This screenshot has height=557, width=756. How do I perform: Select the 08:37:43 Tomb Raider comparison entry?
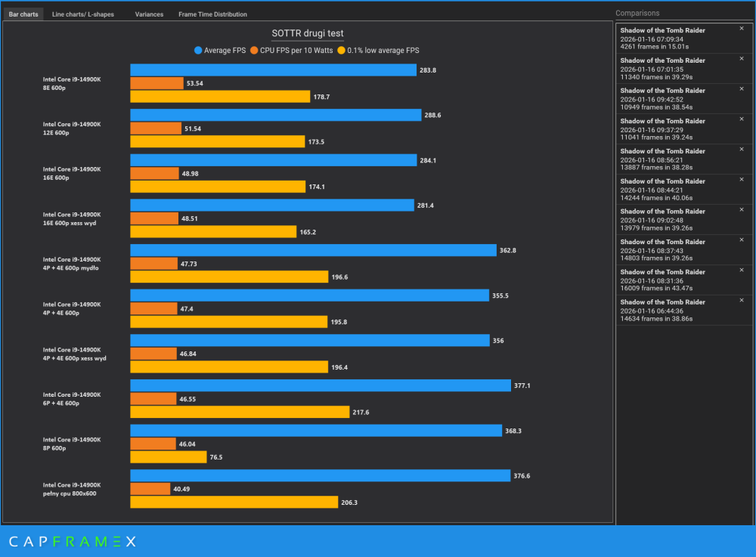[683, 250]
